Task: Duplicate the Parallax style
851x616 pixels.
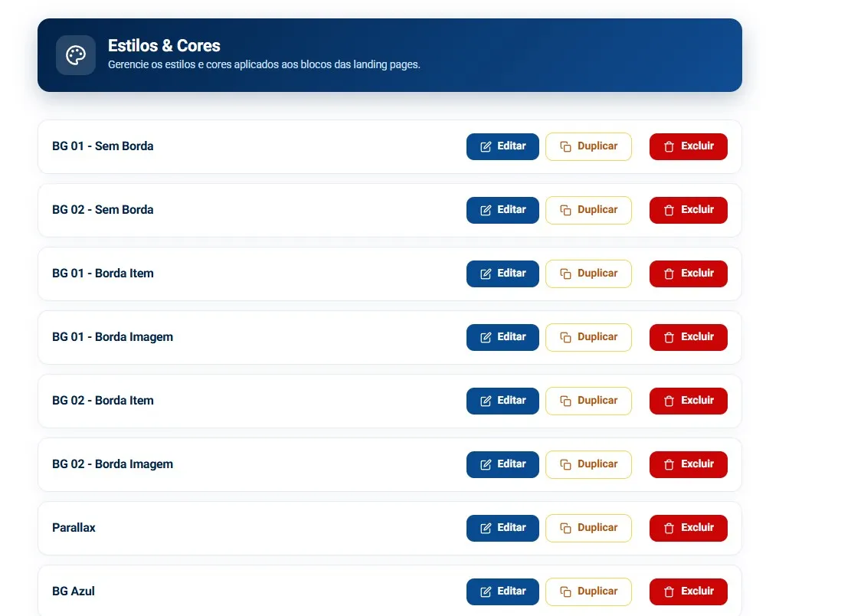Action: [x=588, y=528]
